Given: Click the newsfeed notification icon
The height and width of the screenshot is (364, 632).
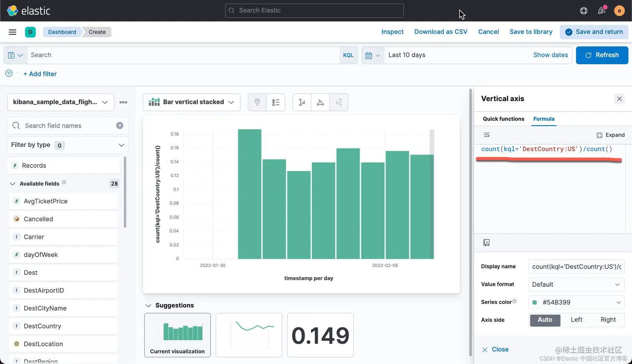Looking at the screenshot, I should click(x=602, y=10).
